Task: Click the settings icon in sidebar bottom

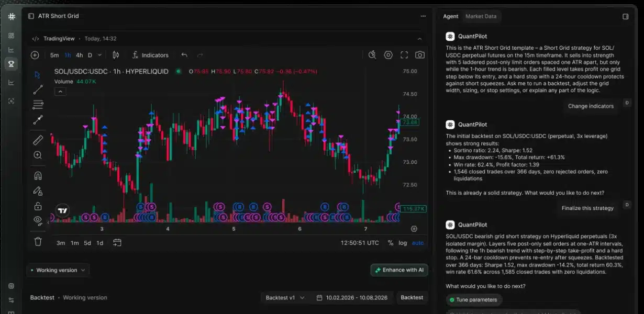Action: 11,286
